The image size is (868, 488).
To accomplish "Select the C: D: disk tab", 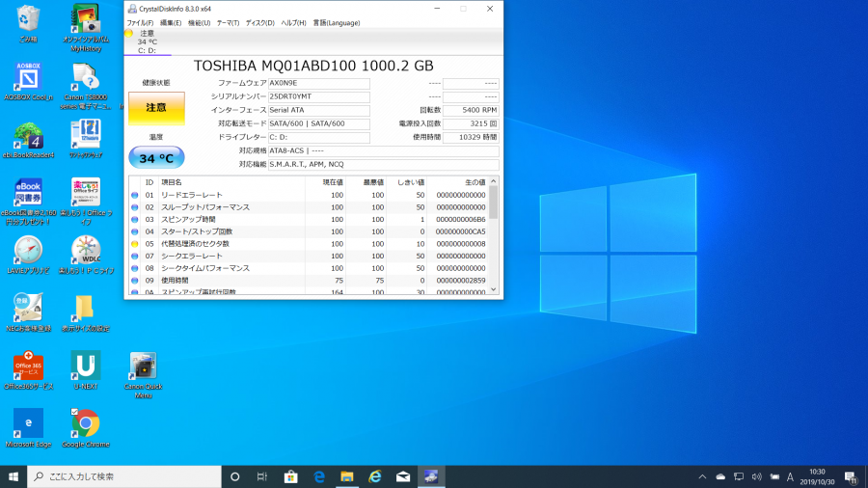I will tap(148, 42).
